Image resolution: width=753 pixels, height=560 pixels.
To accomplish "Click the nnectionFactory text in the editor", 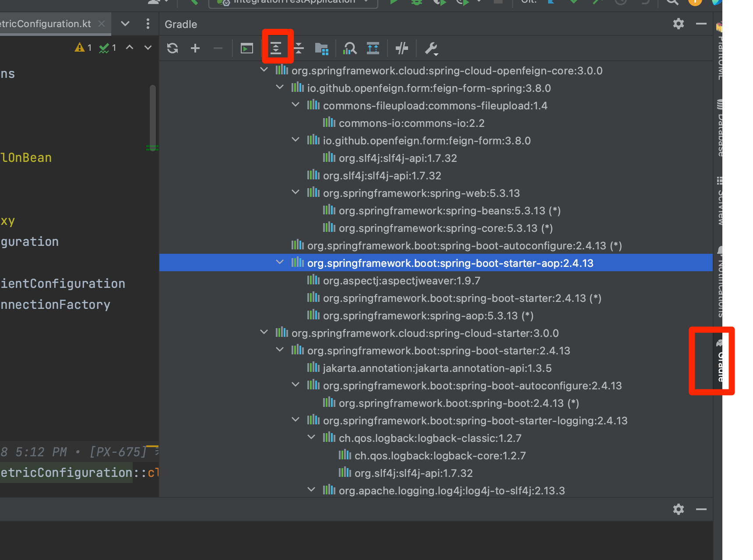I will (x=55, y=304).
